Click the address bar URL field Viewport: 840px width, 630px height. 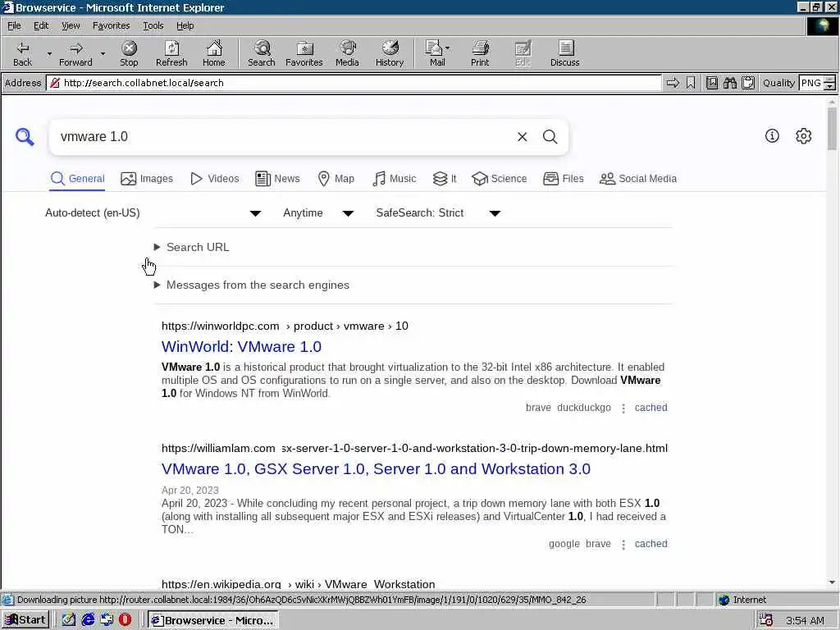tap(354, 83)
